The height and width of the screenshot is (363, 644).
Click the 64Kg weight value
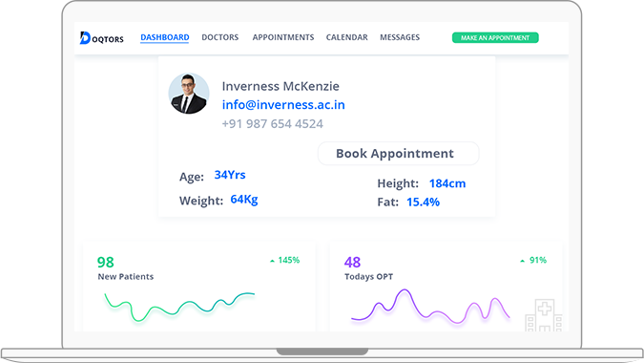(244, 200)
